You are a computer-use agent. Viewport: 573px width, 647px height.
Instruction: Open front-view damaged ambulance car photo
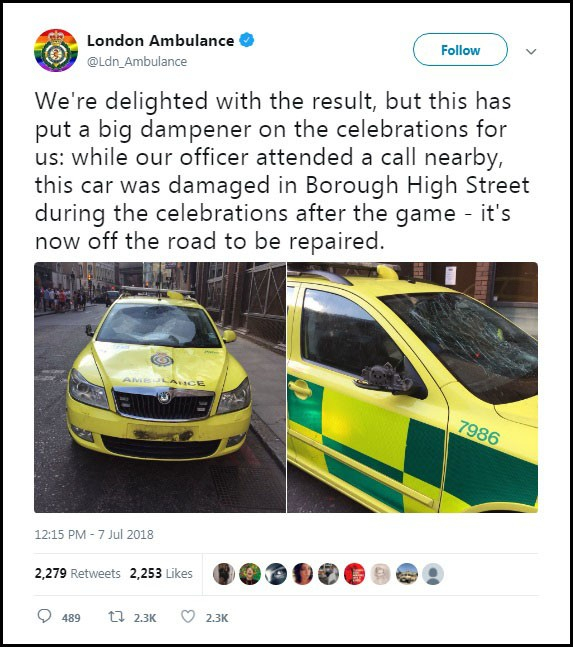point(160,387)
